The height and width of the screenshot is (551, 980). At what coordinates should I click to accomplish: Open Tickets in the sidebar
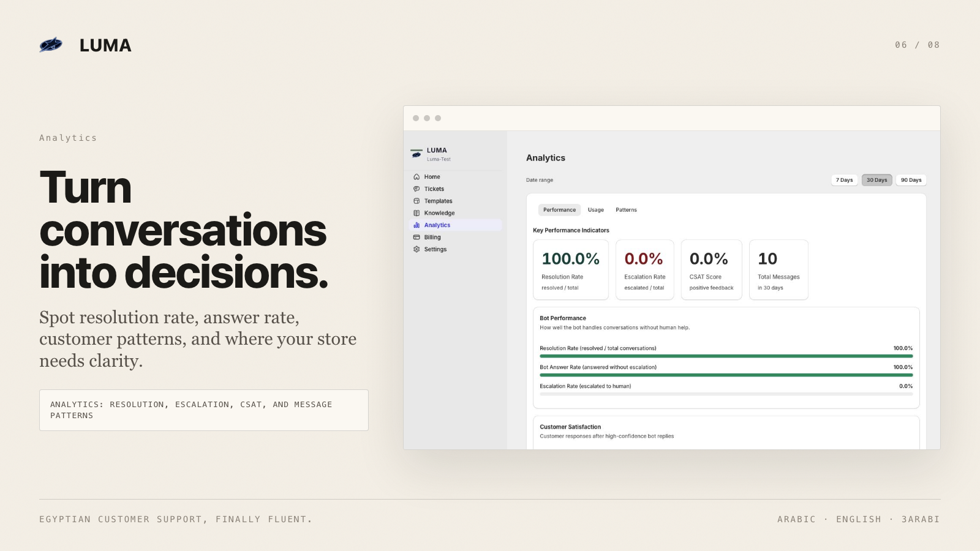coord(455,189)
